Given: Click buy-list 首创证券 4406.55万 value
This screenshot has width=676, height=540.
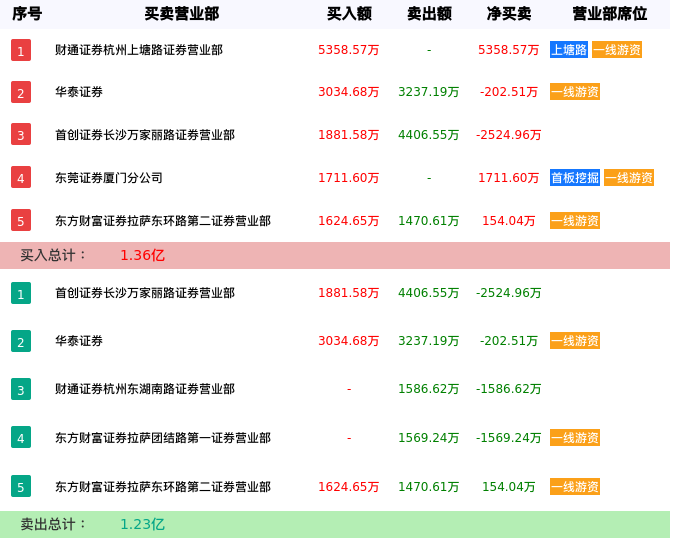Looking at the screenshot, I should (x=429, y=135).
